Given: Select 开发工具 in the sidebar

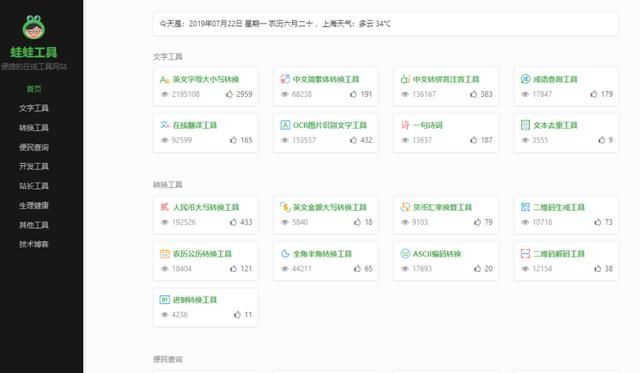Looking at the screenshot, I should click(34, 166).
